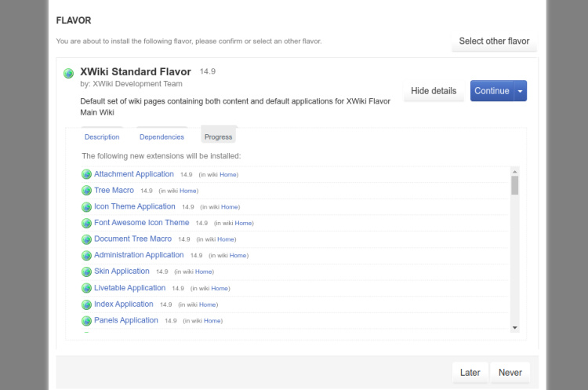
Task: Click the Never button
Action: point(510,372)
